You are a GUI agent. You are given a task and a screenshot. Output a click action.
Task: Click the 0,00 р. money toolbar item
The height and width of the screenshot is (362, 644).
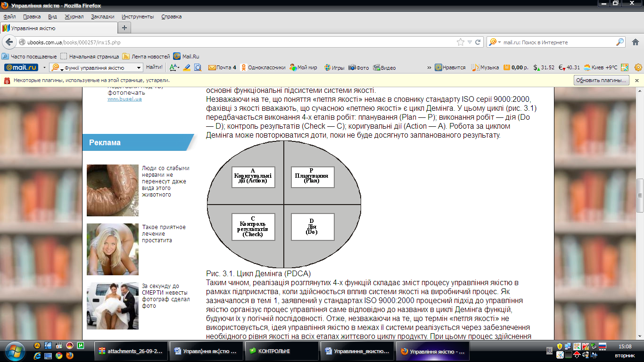(x=516, y=67)
